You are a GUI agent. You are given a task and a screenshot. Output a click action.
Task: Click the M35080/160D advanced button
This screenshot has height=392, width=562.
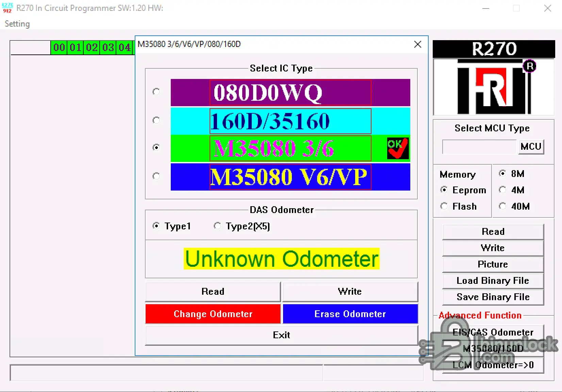pos(493,349)
